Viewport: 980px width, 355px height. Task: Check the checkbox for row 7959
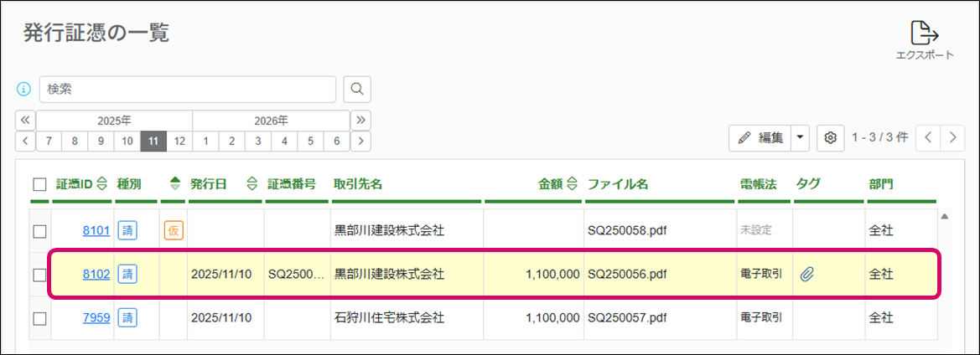pyautogui.click(x=39, y=318)
